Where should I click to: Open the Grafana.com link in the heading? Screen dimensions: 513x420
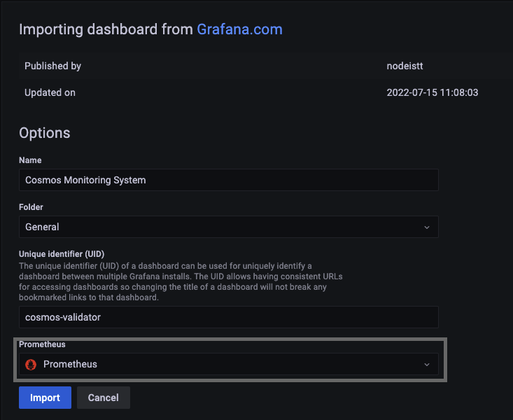click(239, 29)
